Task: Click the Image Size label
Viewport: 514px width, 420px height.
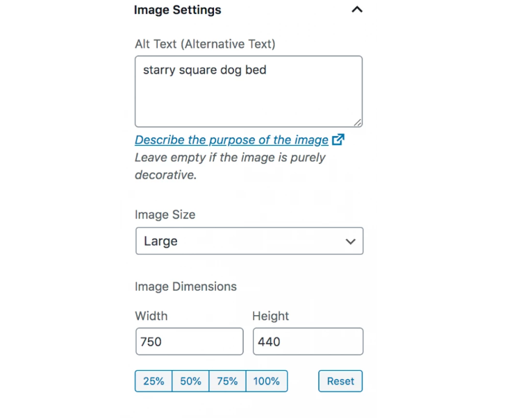Action: click(165, 215)
